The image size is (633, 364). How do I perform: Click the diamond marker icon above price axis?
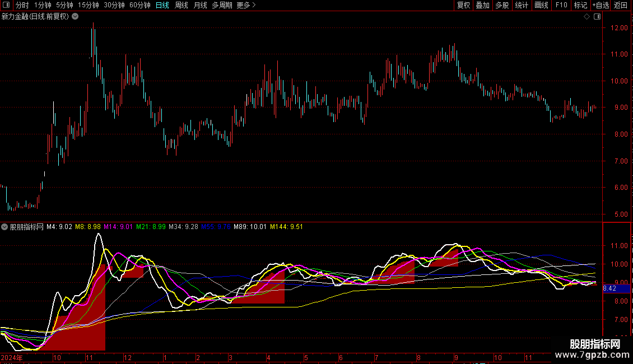coord(587,17)
